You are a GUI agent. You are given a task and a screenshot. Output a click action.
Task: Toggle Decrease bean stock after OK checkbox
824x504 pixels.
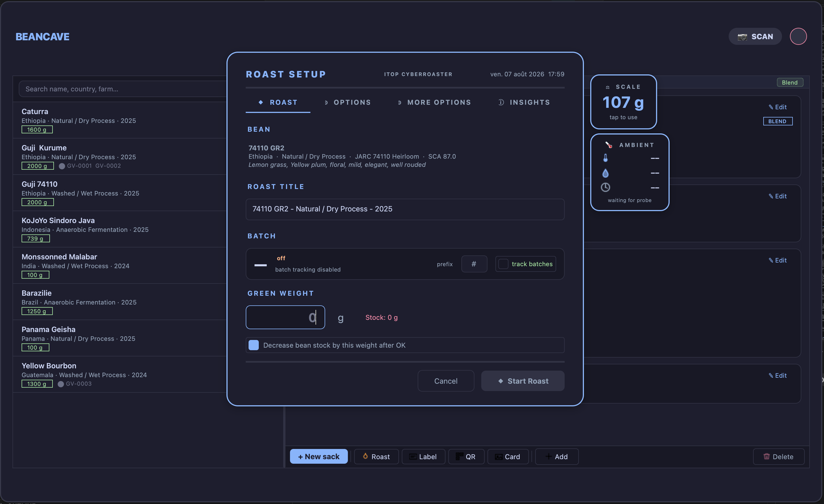click(x=253, y=345)
